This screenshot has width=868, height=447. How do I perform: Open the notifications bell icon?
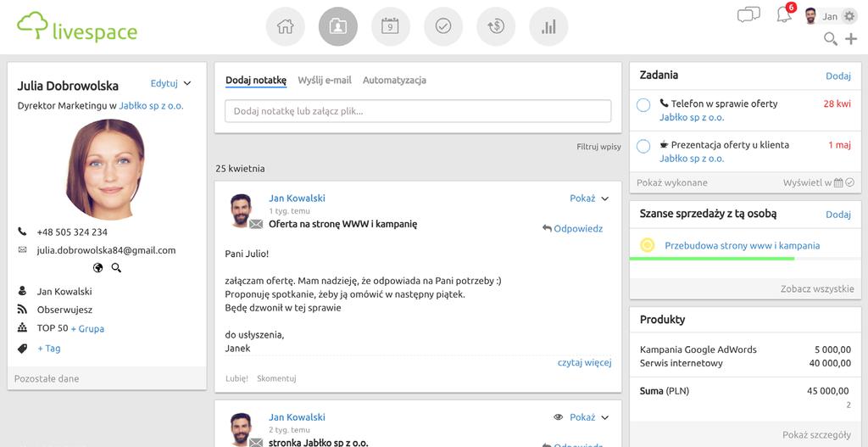coord(784,15)
